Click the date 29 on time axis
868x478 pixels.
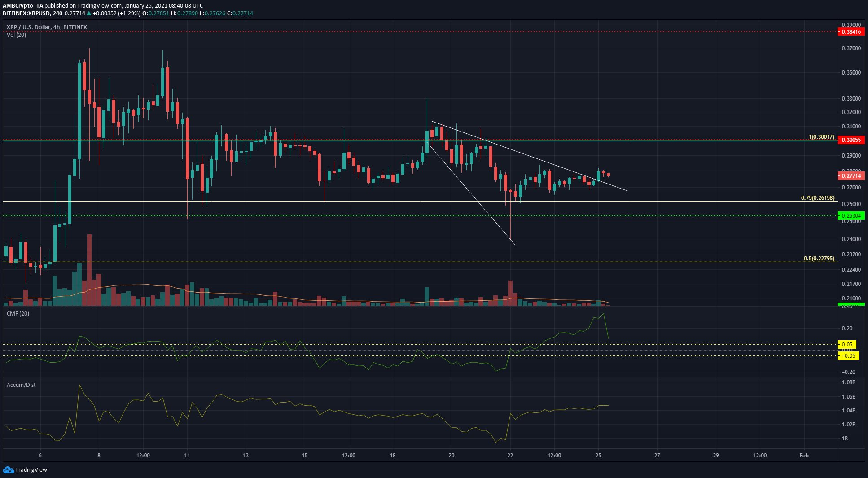coord(716,456)
